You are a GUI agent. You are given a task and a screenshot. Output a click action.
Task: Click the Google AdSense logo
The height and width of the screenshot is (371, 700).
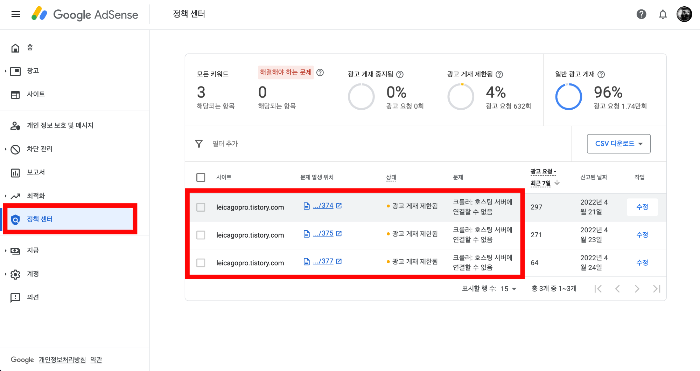tap(85, 14)
